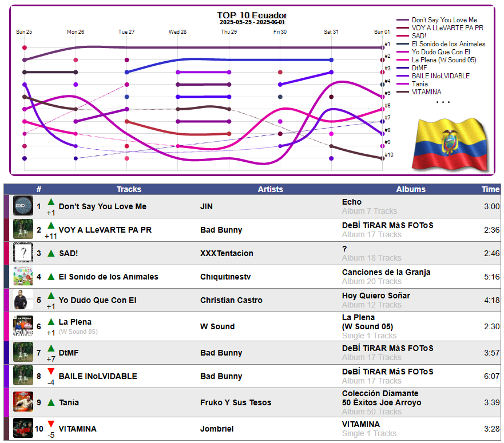Open track title Don't Say You Love Me in table
Image resolution: width=504 pixels, height=443 pixels.
tap(102, 206)
